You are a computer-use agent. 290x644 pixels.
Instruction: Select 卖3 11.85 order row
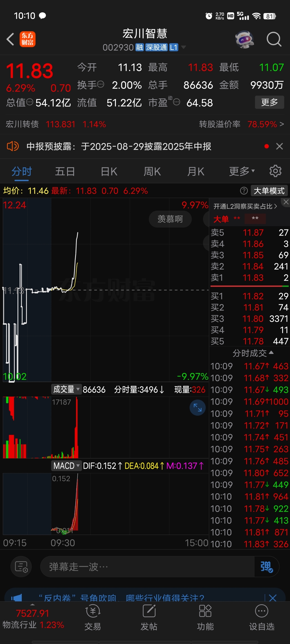coord(249,255)
